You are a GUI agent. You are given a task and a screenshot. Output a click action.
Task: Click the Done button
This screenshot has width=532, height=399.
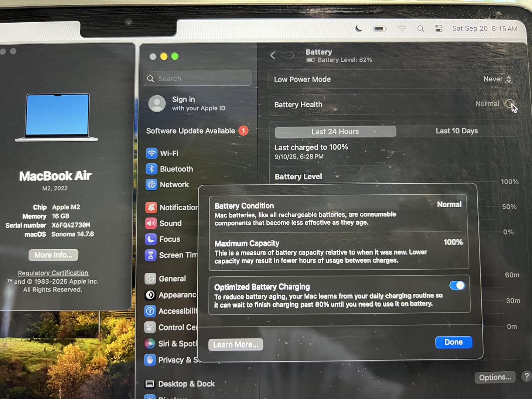(454, 342)
